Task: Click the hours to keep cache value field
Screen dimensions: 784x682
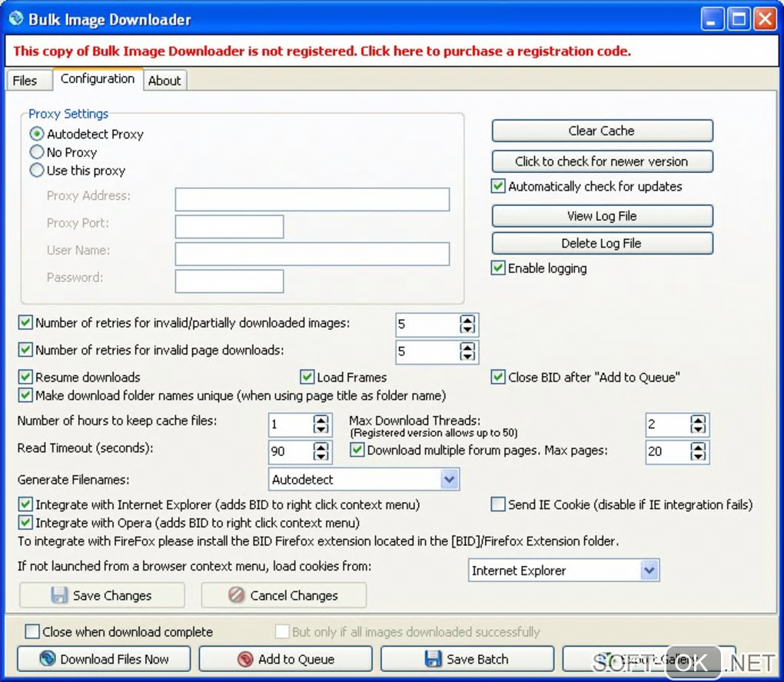Action: (291, 424)
